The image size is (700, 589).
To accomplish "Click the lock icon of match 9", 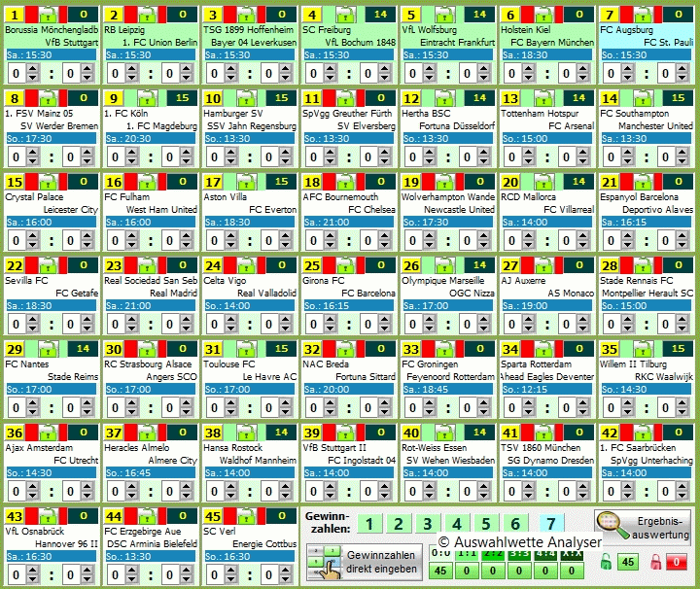I will pos(147,98).
